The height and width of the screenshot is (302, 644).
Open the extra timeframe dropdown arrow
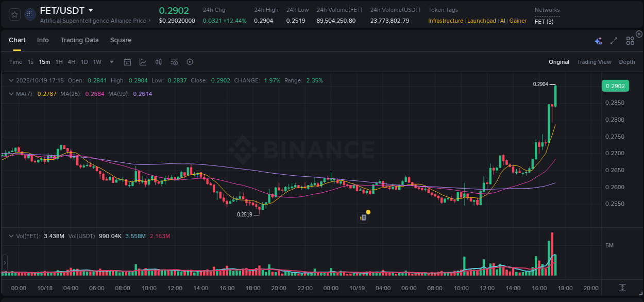coord(111,62)
